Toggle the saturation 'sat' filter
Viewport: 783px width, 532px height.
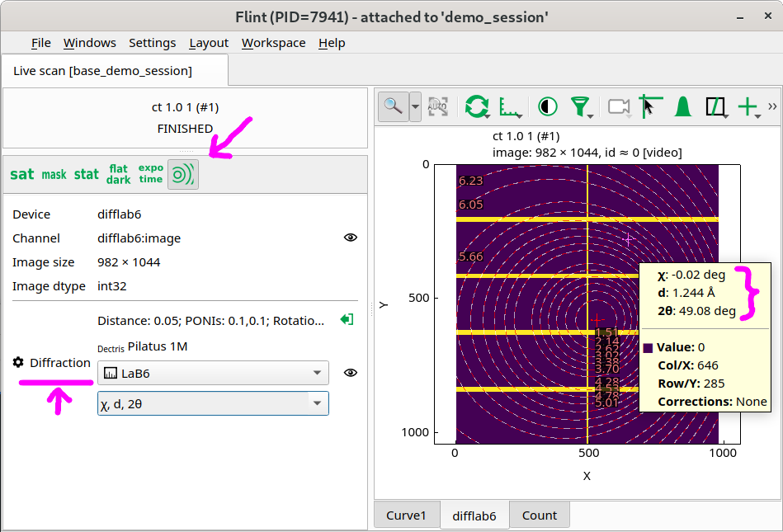(22, 174)
